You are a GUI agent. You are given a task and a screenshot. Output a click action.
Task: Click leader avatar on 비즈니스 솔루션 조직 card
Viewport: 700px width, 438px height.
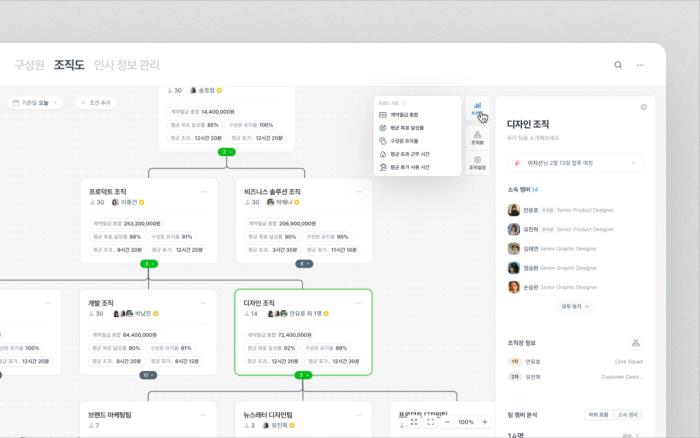(270, 202)
